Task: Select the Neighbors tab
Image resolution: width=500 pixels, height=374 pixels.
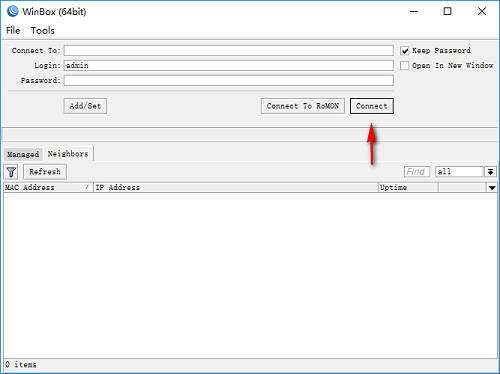Action: 68,154
